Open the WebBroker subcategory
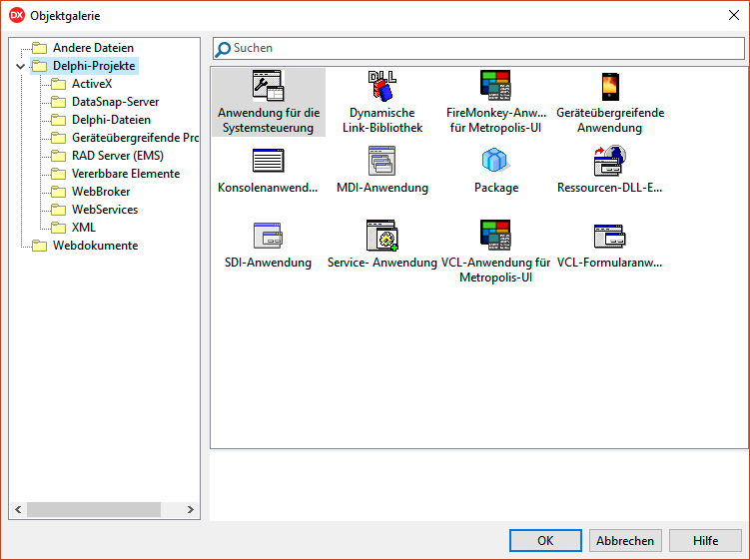This screenshot has height=560, width=750. pos(101,192)
